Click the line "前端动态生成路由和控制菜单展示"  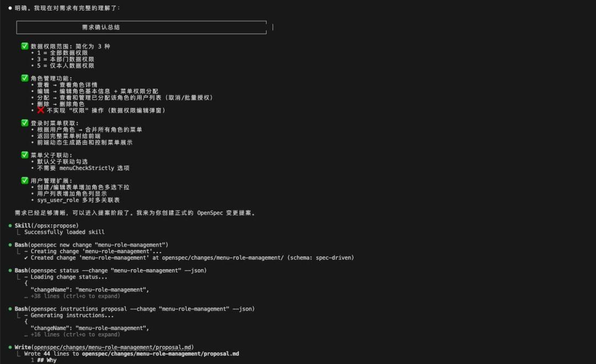[x=85, y=142]
